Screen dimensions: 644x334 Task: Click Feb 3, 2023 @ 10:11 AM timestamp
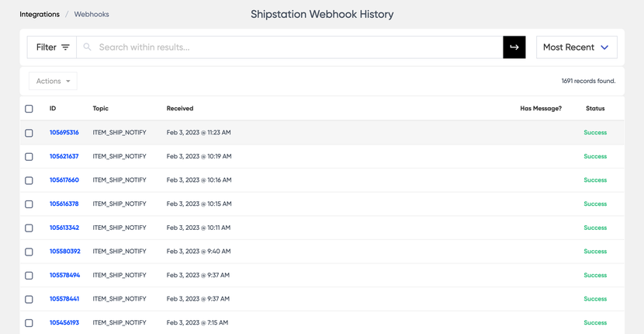pos(199,228)
